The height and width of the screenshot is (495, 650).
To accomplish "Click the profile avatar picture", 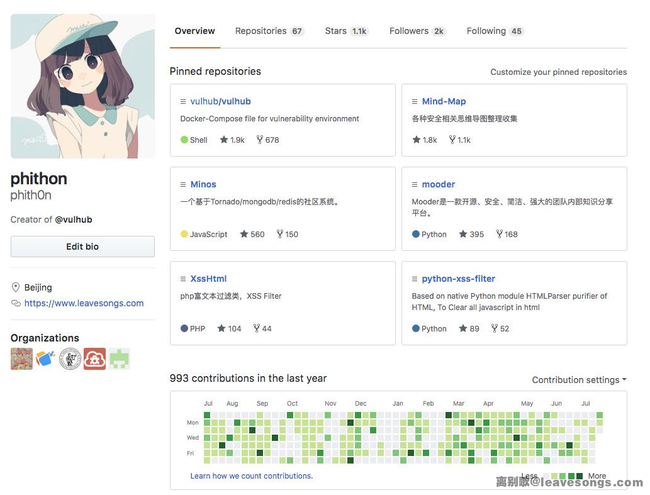I will coord(82,86).
